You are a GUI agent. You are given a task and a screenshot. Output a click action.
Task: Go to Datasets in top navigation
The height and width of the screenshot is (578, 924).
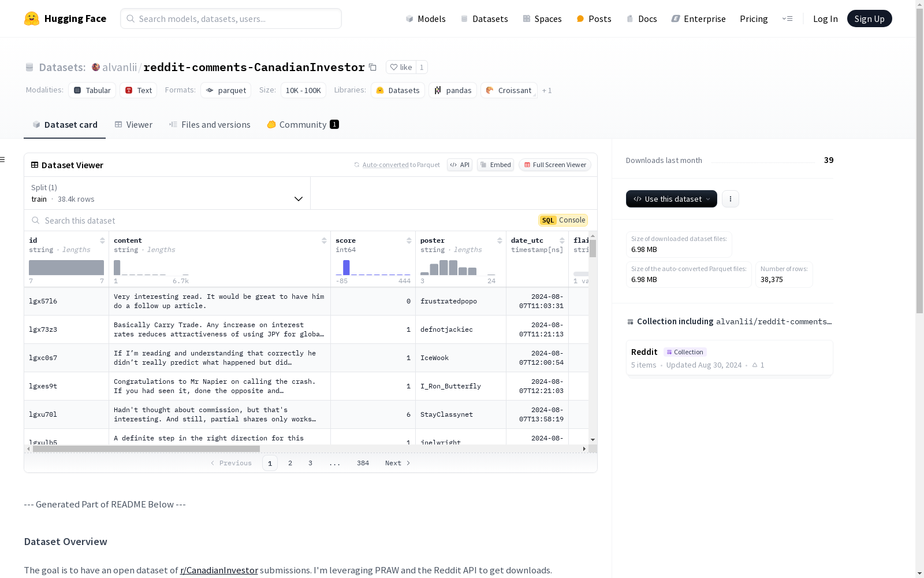[x=484, y=18]
